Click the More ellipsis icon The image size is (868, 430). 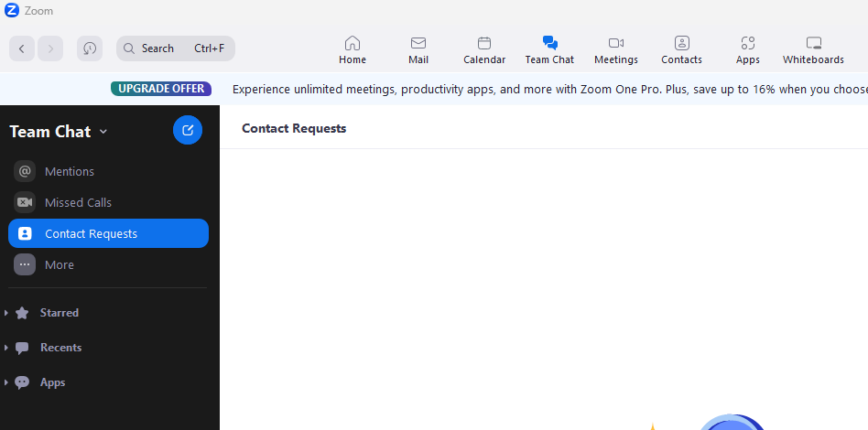tap(25, 264)
